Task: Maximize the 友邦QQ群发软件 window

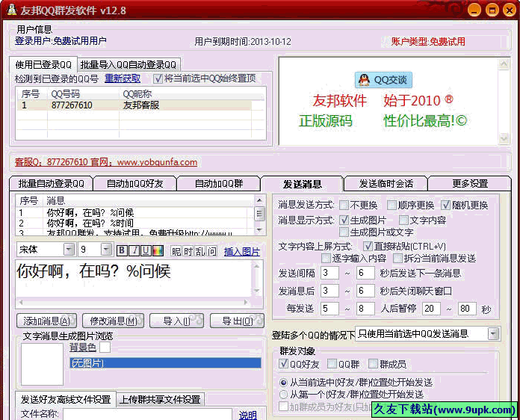Action: tap(492, 10)
